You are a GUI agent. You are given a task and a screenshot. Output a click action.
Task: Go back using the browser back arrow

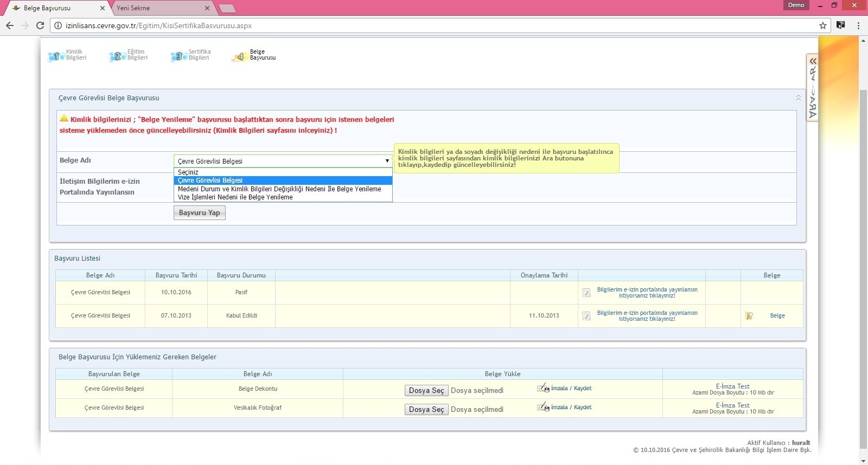pos(10,25)
